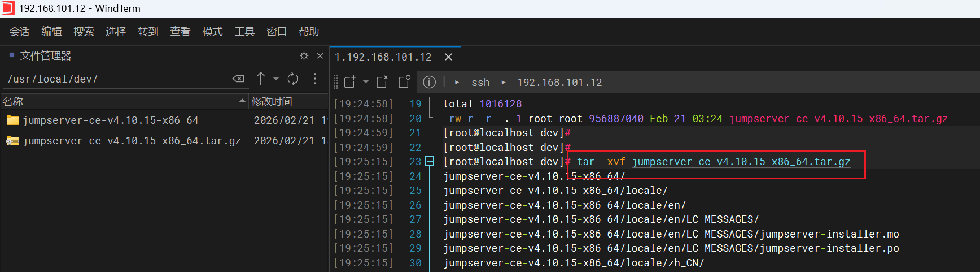Click line number 24 in terminal gutter

tap(415, 176)
